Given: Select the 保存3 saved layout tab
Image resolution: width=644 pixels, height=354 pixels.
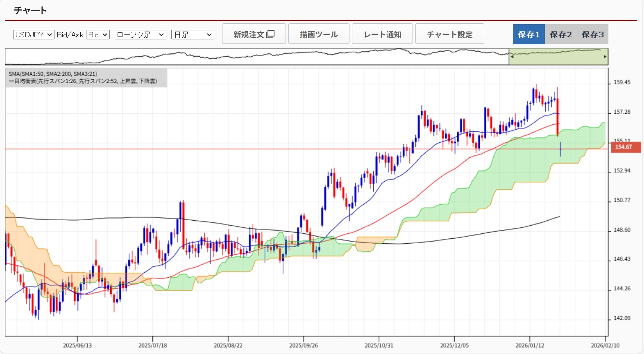Looking at the screenshot, I should pos(592,34).
